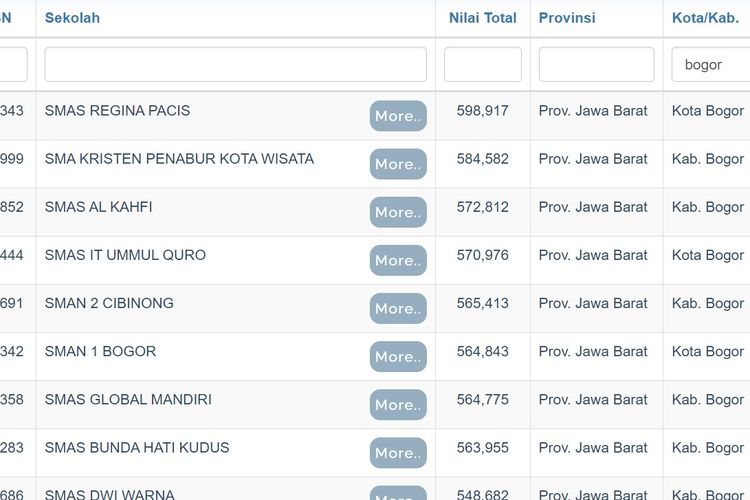Click More button for SMAS REGINA PACIS
The width and height of the screenshot is (750, 500).
[398, 116]
